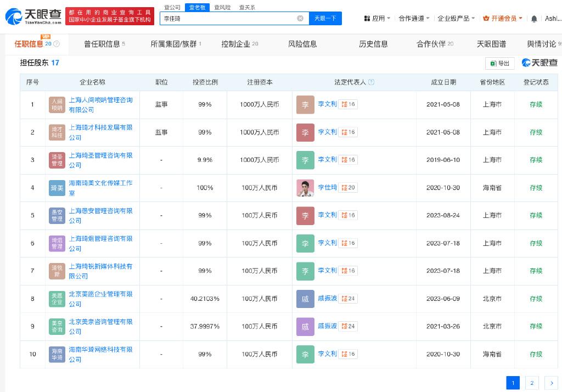Select the 控制企业 tab
Image resolution: width=562 pixels, height=392 pixels.
point(235,44)
